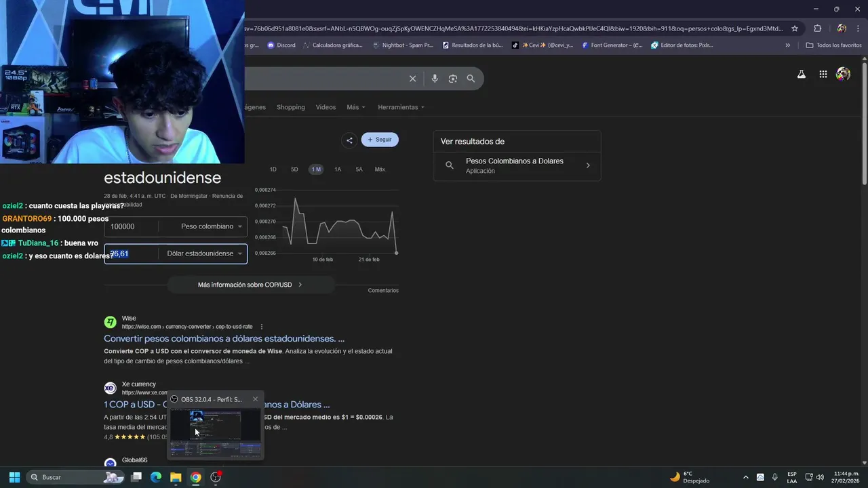Open the Google account avatar on the page

[843, 75]
